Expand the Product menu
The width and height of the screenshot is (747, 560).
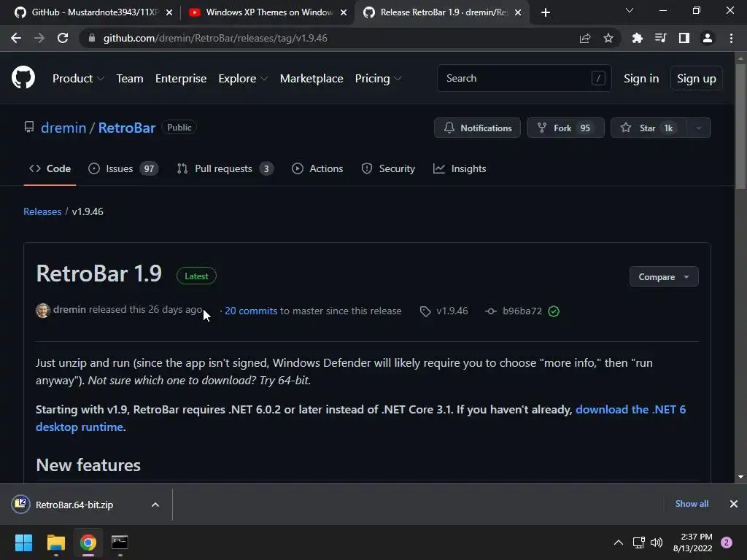pyautogui.click(x=78, y=79)
